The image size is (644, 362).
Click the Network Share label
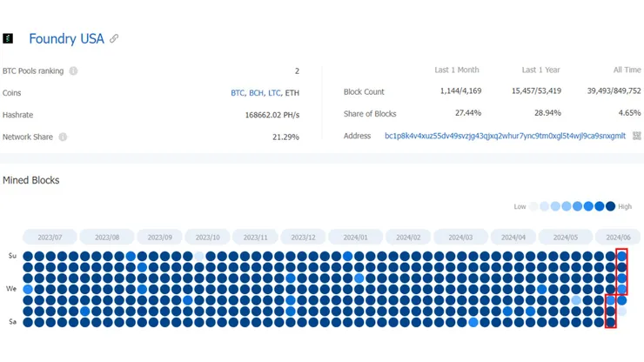point(28,137)
